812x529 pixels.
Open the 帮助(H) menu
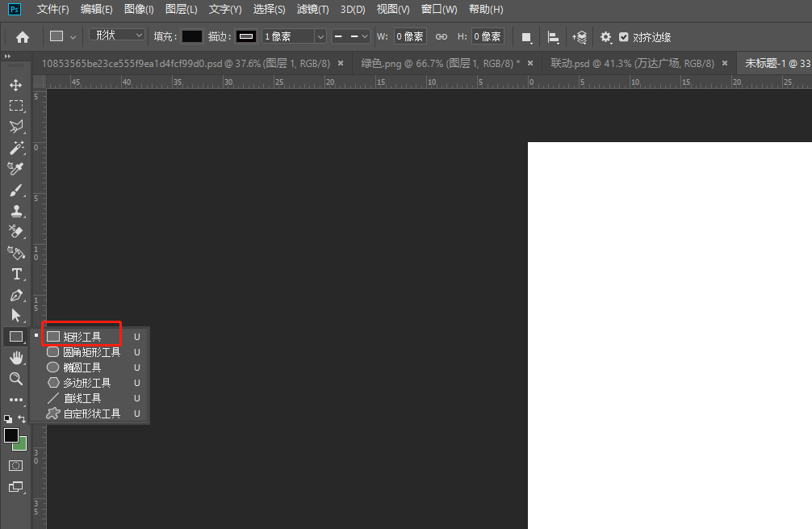486,10
